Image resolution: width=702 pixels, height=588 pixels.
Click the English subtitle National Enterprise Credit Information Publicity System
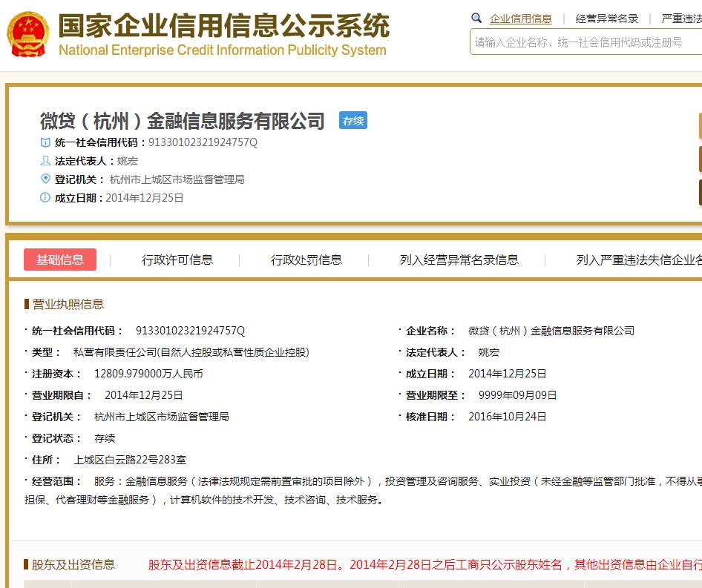223,50
